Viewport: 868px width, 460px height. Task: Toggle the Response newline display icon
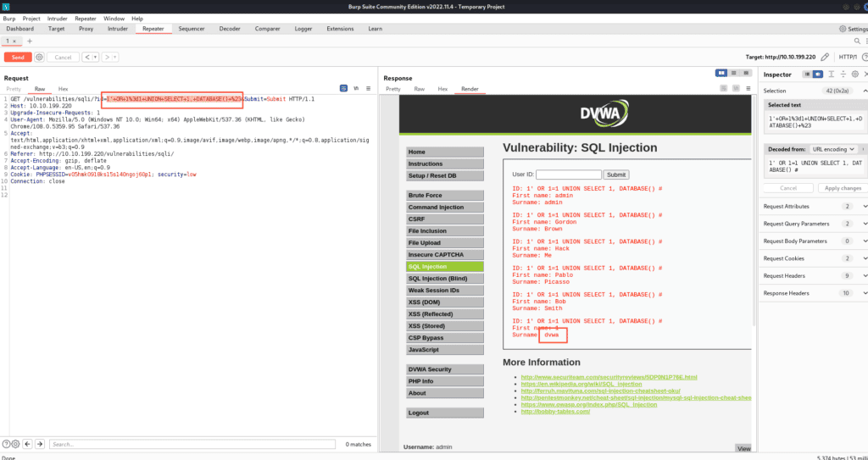tap(735, 89)
